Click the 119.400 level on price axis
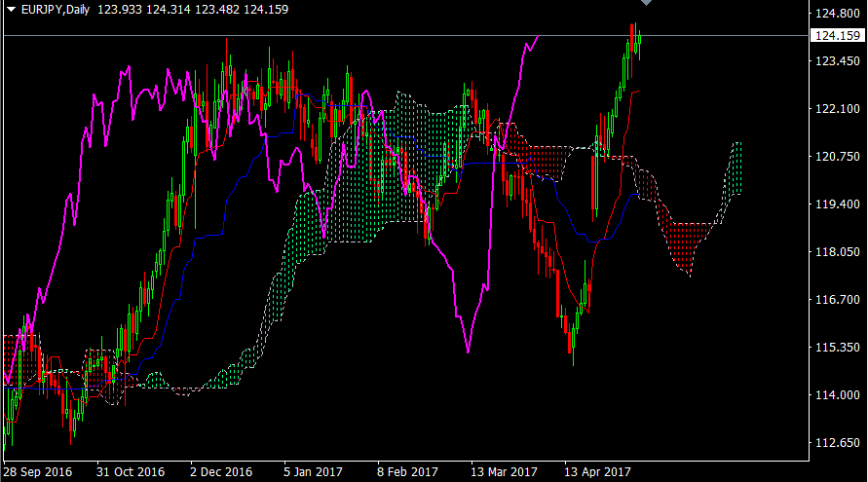868x482 pixels. point(838,204)
